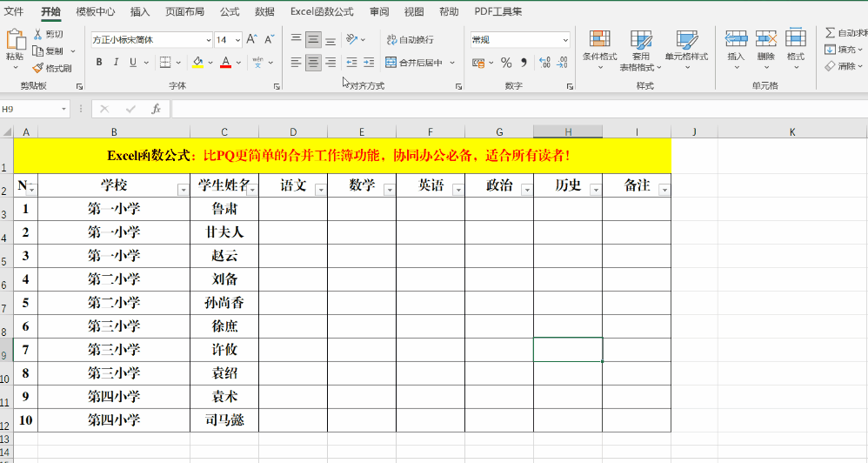Viewport: 868px width, 463px height.
Task: Open filter dropdown for 语文 column
Action: (321, 190)
